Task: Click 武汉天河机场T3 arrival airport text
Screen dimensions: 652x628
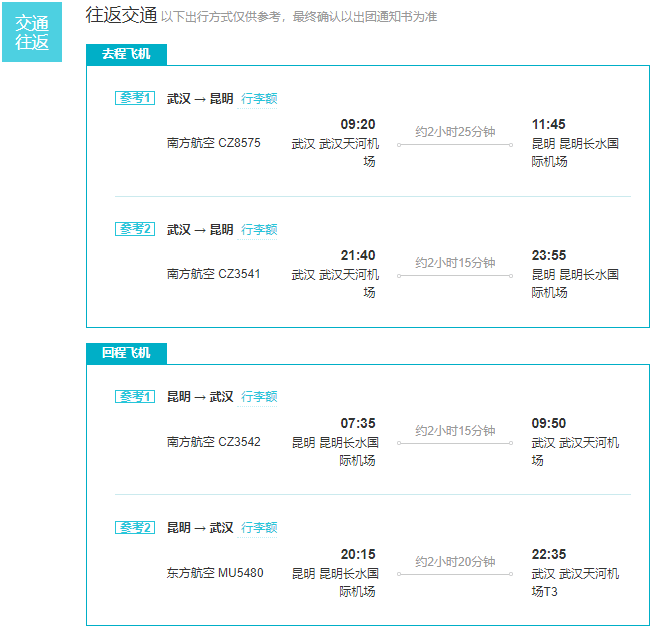Action: (x=575, y=582)
